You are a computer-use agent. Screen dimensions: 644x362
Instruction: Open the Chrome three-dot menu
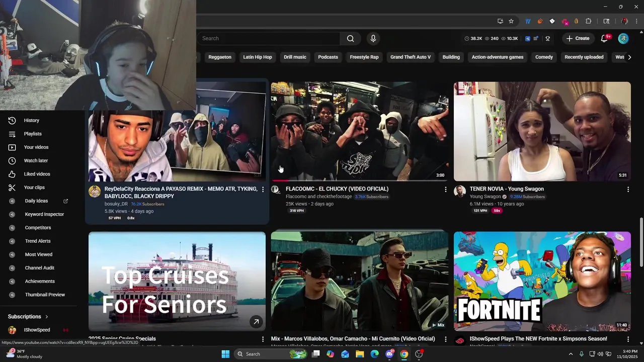pyautogui.click(x=637, y=21)
